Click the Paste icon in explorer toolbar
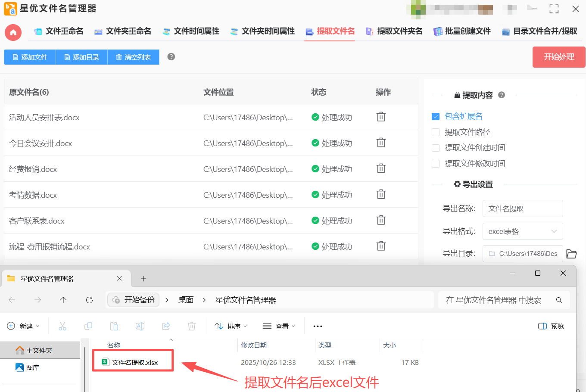This screenshot has width=586, height=392. [x=114, y=326]
